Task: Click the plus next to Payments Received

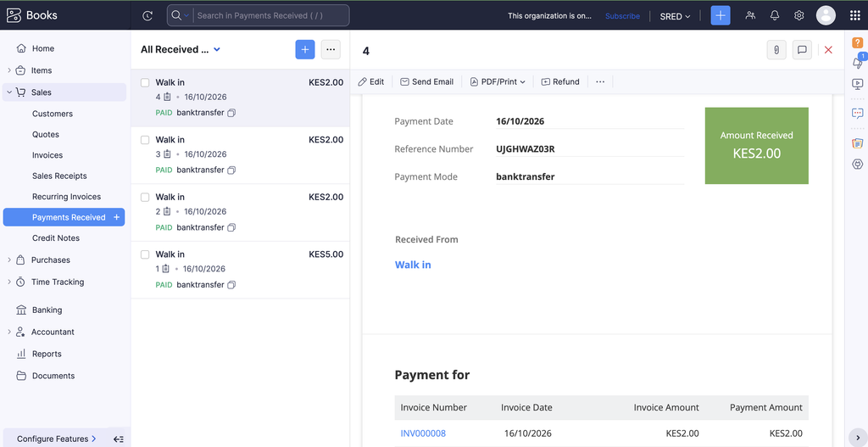Action: pyautogui.click(x=116, y=218)
